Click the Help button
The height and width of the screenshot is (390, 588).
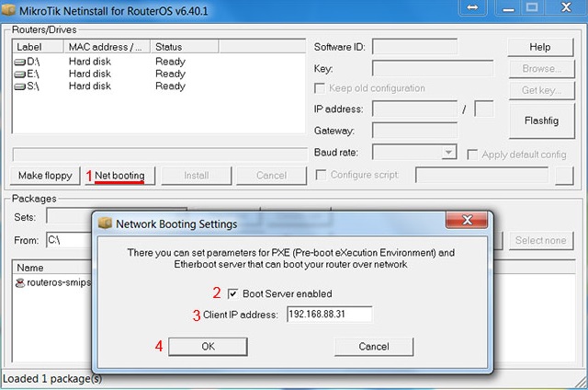[x=540, y=47]
